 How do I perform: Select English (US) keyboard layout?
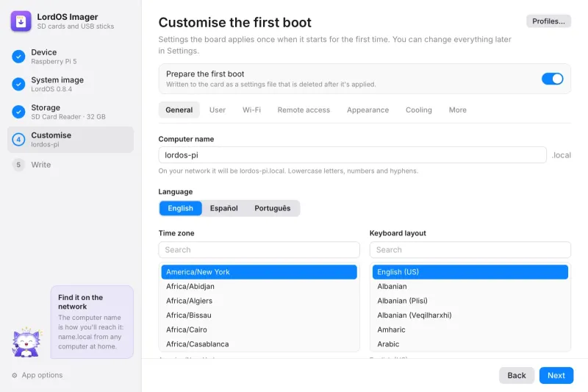coord(470,272)
